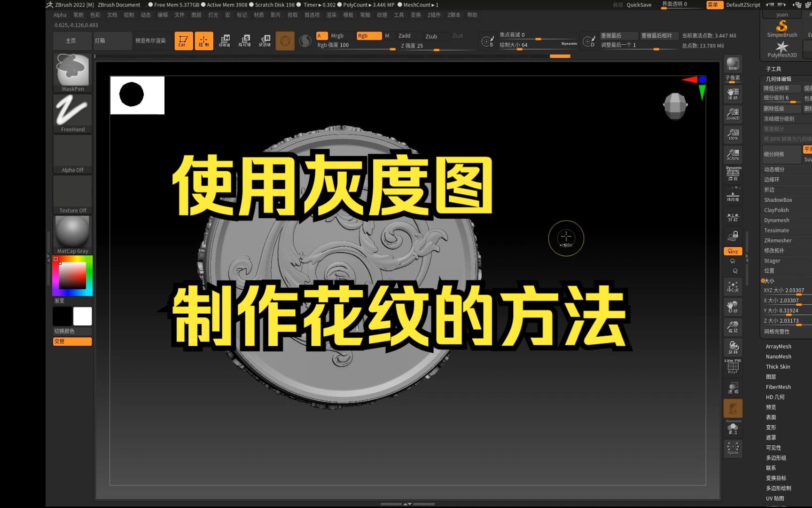The image size is (812, 508).
Task: Toggle Mrgb painting mode
Action: tap(336, 35)
